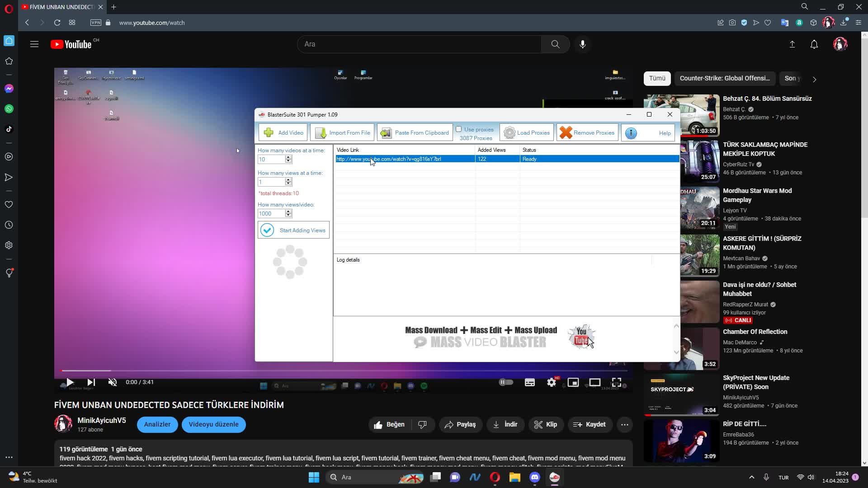Viewport: 868px width, 488px height.
Task: Click the YouTube search field
Action: click(x=419, y=44)
